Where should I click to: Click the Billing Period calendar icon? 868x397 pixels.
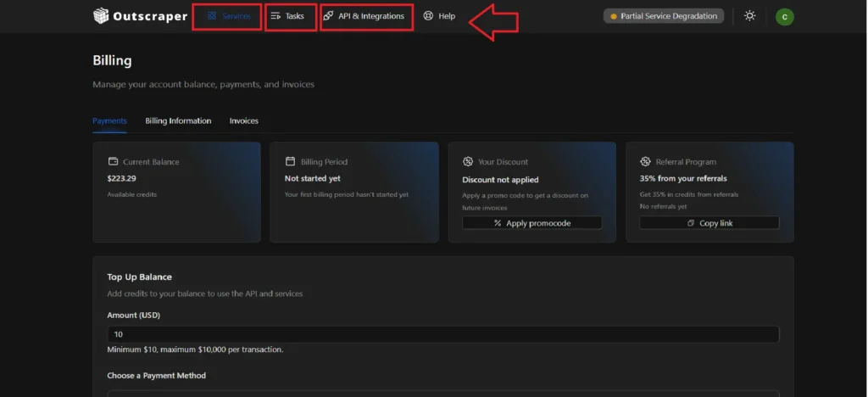point(290,161)
